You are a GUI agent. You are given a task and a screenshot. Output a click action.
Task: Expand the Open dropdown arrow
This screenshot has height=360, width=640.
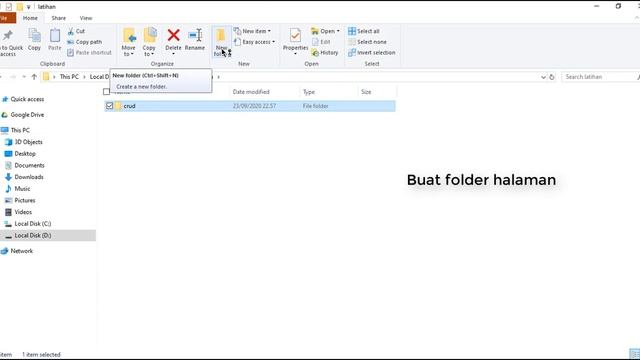click(338, 31)
